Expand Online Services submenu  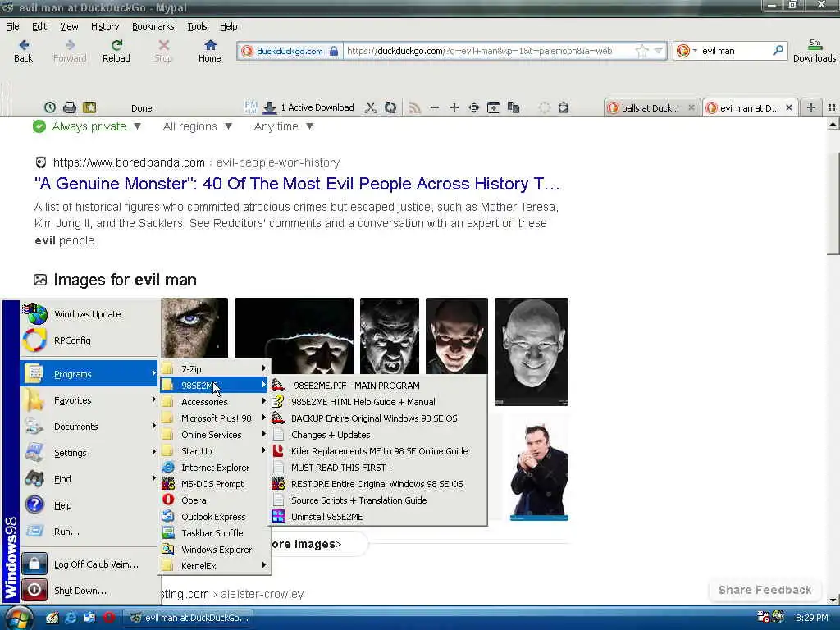[215, 435]
